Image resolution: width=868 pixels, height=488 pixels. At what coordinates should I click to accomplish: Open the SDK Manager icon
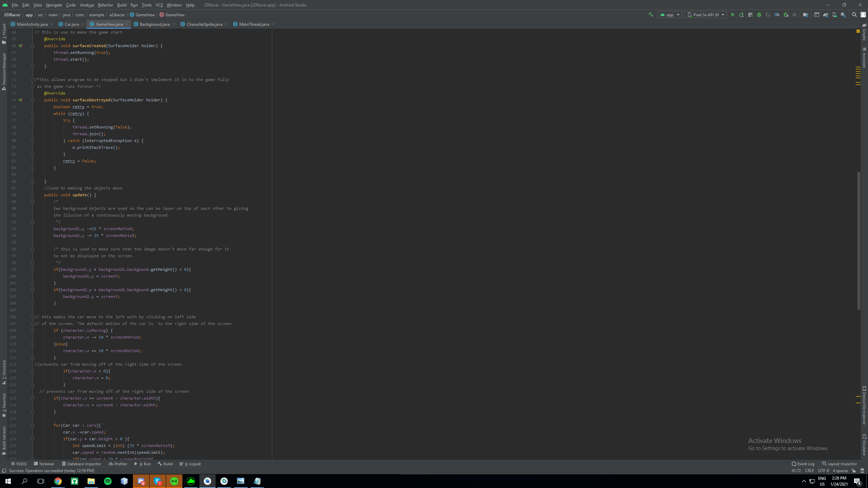[x=843, y=15]
